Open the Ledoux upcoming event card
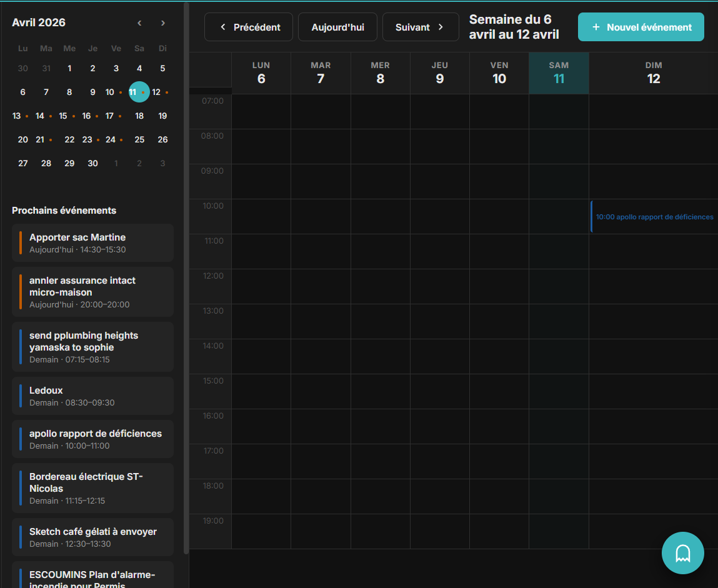The image size is (718, 588). coord(92,396)
